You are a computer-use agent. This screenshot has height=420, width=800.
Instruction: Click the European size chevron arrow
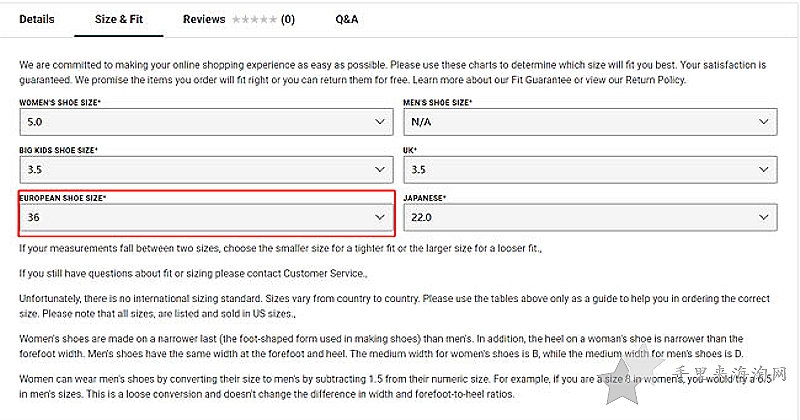tap(380, 217)
